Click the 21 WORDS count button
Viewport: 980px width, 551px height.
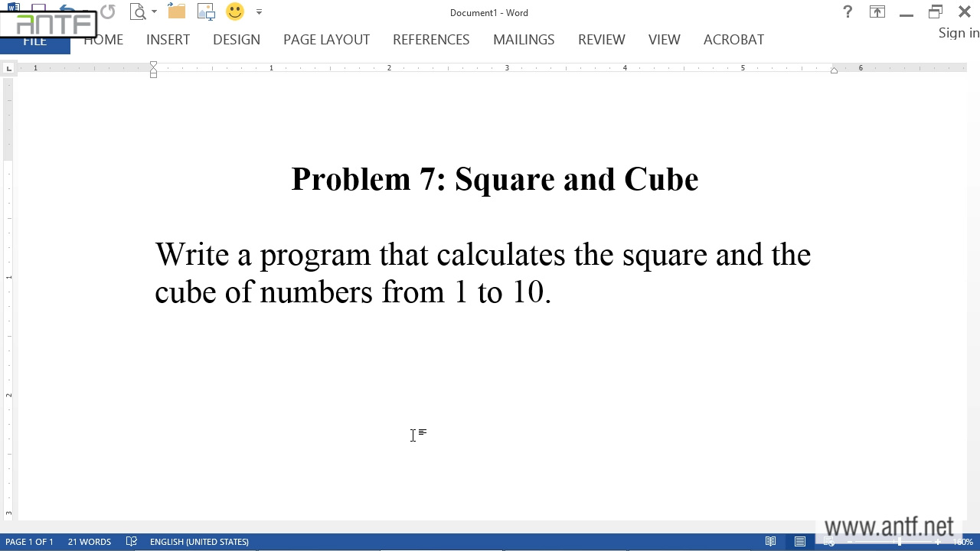(x=89, y=542)
